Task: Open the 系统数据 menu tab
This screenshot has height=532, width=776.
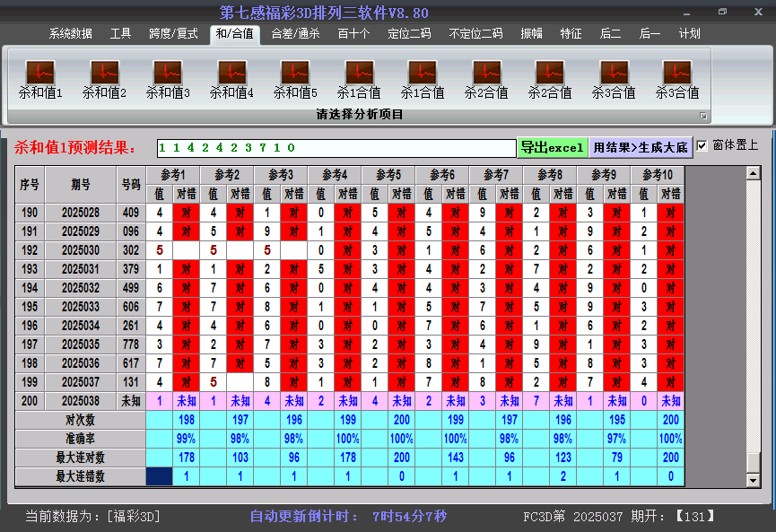Action: tap(70, 34)
